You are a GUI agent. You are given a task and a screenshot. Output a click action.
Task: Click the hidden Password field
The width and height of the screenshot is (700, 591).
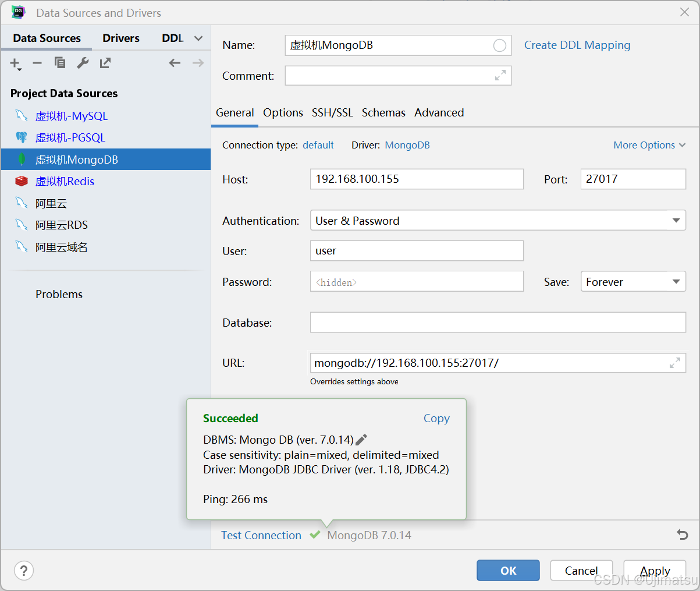coord(417,281)
